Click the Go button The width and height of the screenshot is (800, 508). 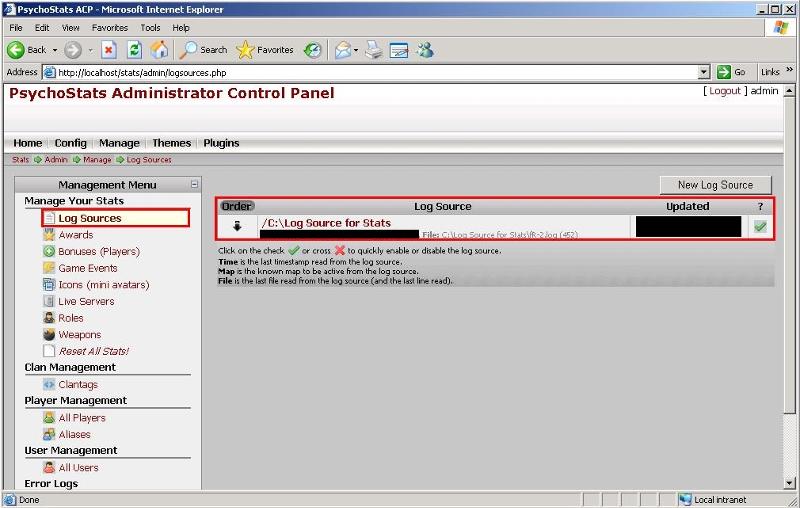tap(731, 72)
